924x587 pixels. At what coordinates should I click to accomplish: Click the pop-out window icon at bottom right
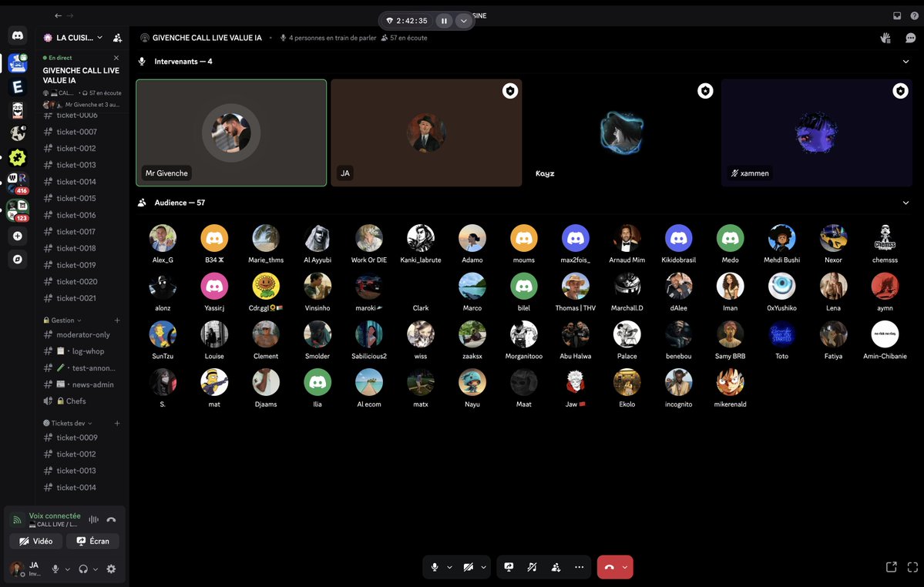(891, 567)
